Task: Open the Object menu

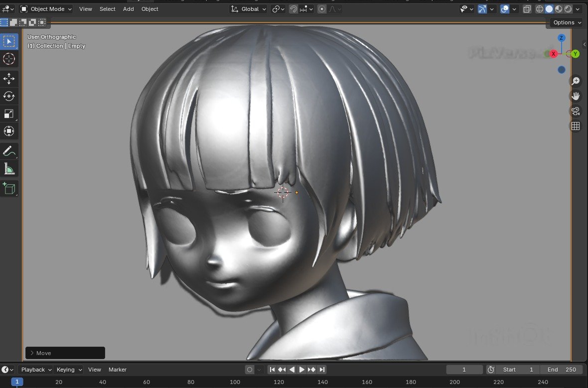Action: (x=149, y=9)
